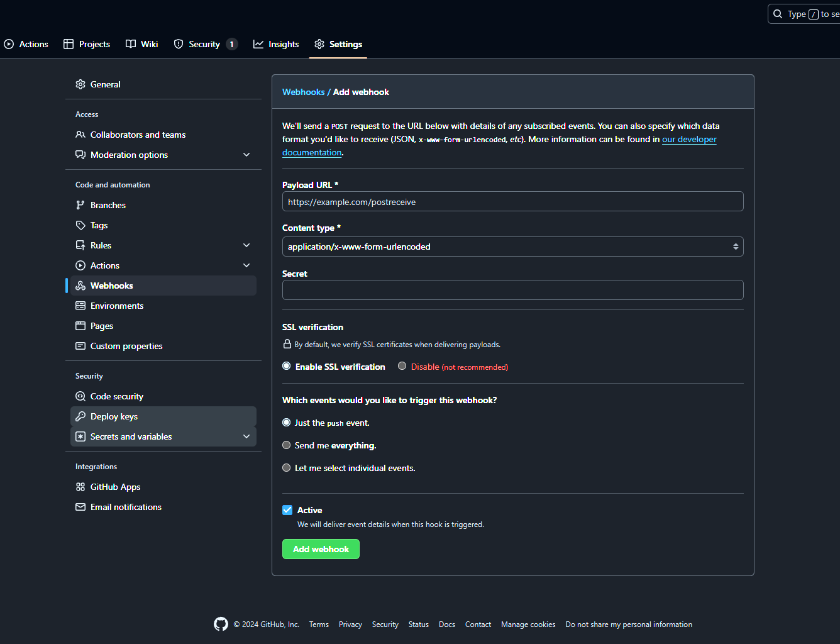The height and width of the screenshot is (644, 840).
Task: Open our developer documentation link
Action: coord(688,139)
